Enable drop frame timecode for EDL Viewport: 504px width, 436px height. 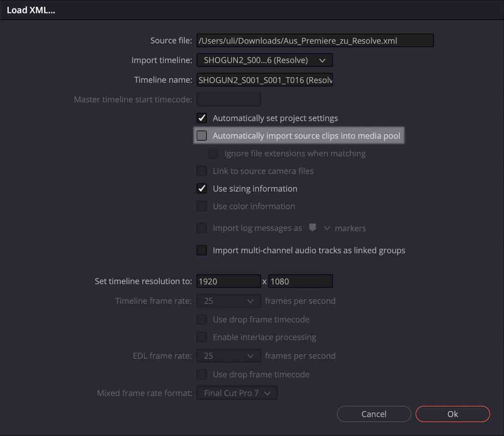click(201, 374)
